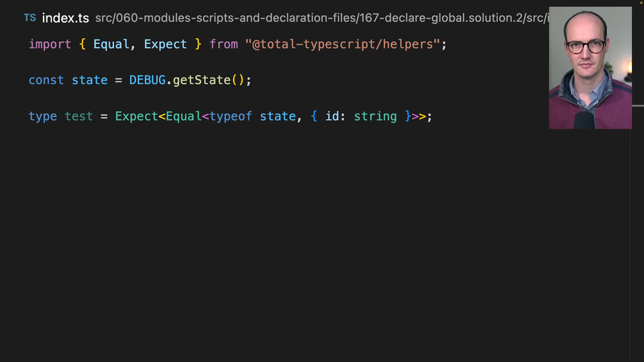Click the id property in object type
Viewport: 644px width, 362px height.
tap(332, 116)
